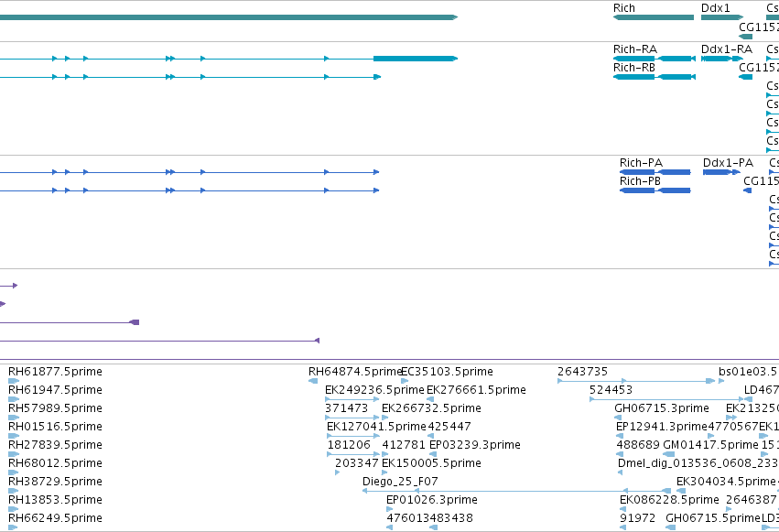Select EK266732.5prime label
779x532 pixels.
tap(431, 408)
